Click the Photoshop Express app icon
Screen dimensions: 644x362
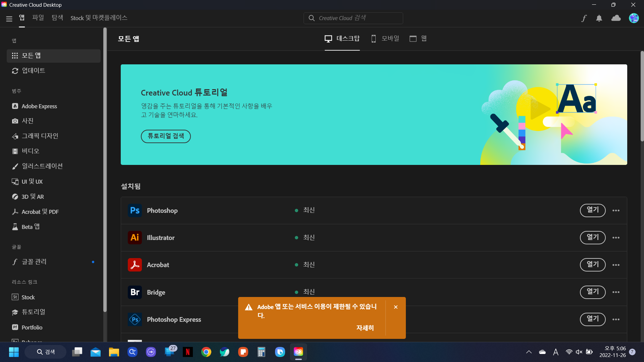point(135,319)
